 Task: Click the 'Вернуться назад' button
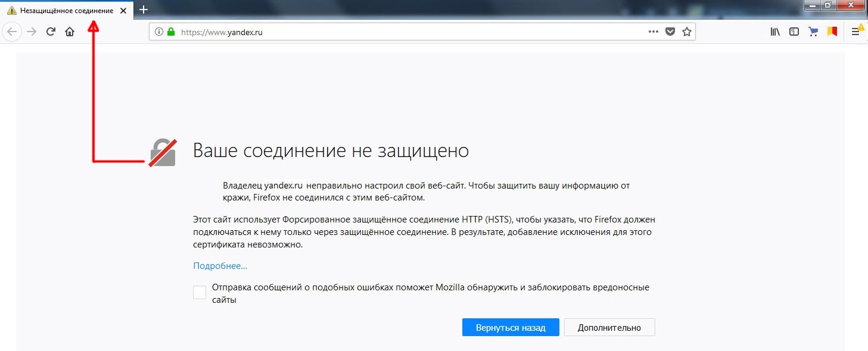coord(511,327)
